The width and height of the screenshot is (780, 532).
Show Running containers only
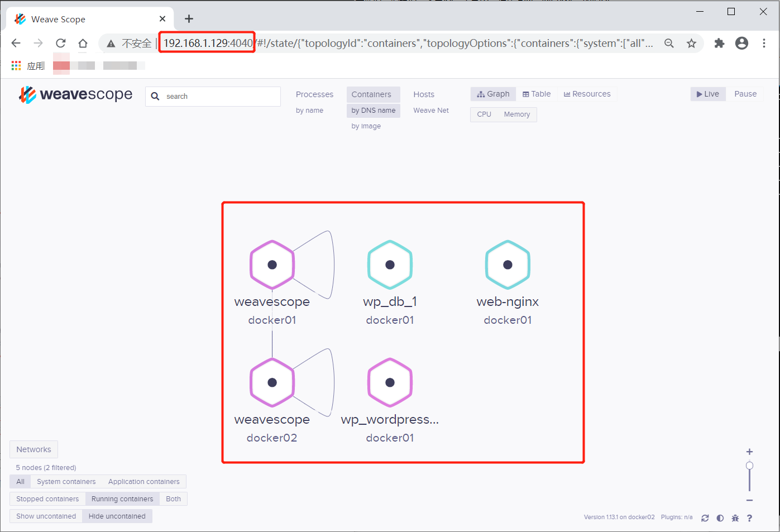[122, 499]
